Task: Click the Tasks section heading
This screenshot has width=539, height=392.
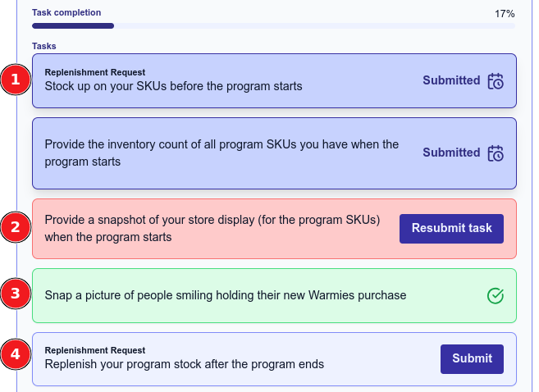Action: (44, 46)
